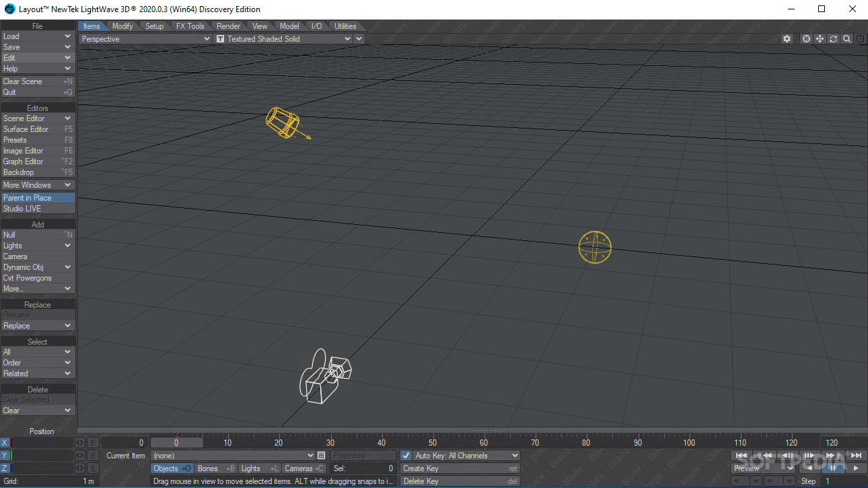
Task: Switch to the Setup tab
Action: 154,26
